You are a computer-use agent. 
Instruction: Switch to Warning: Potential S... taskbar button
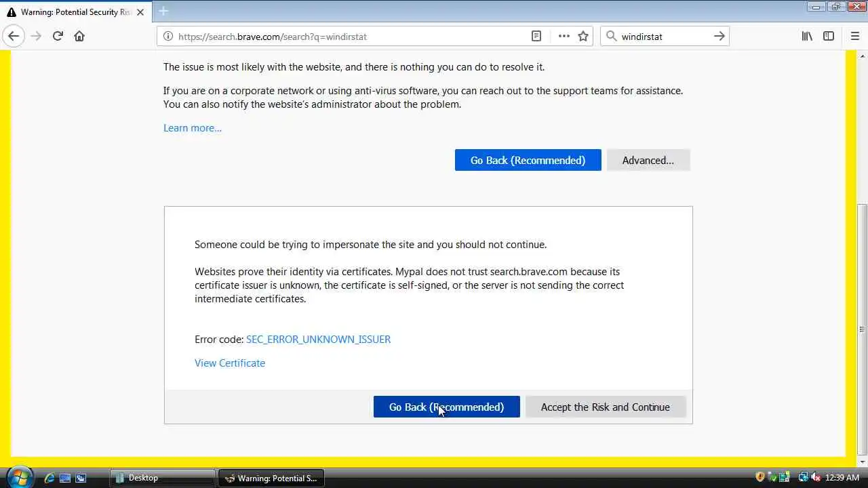tap(271, 478)
